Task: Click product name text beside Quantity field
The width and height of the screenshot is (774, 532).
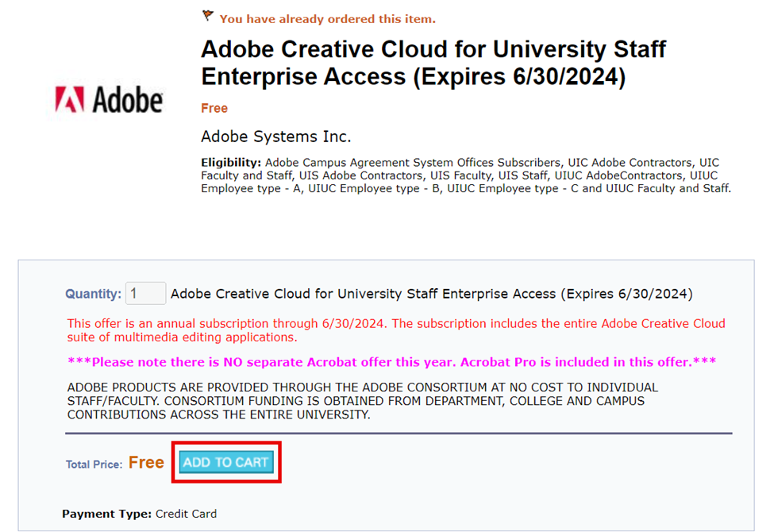Action: pos(432,294)
